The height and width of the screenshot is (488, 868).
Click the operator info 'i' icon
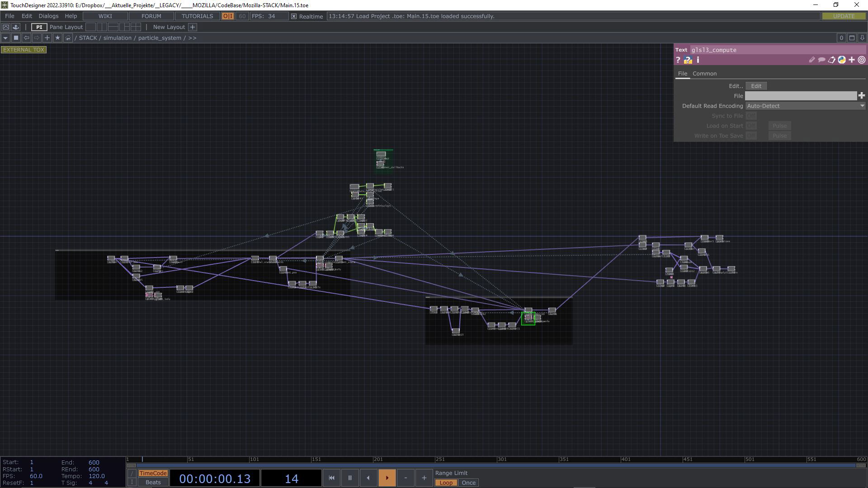[x=698, y=60]
